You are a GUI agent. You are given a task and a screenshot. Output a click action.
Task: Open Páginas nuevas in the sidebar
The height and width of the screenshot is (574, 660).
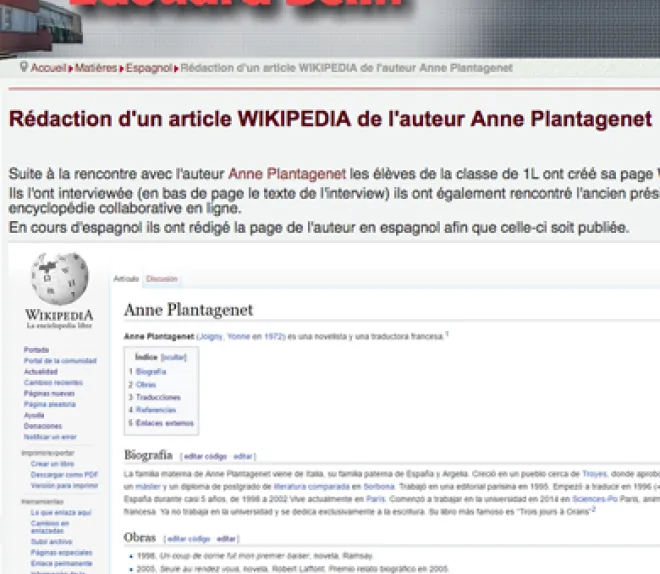49,393
